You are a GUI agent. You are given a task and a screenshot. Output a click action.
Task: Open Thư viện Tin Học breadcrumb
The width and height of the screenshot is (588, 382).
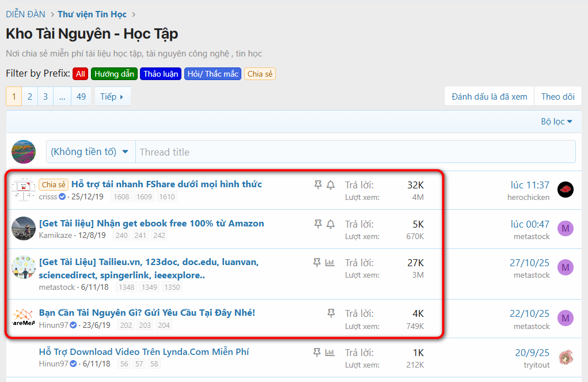click(92, 14)
